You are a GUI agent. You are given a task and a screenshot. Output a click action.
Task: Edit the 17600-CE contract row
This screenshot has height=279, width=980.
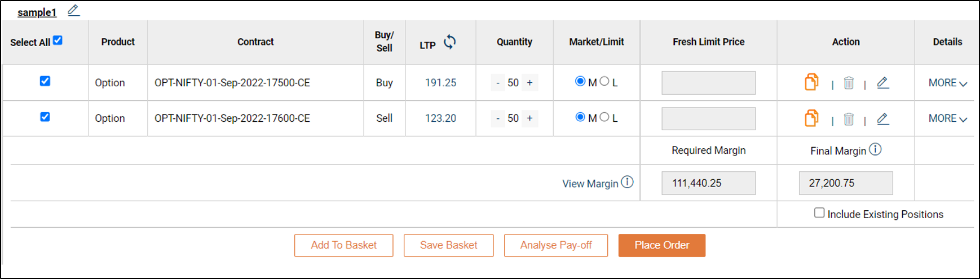(x=882, y=119)
